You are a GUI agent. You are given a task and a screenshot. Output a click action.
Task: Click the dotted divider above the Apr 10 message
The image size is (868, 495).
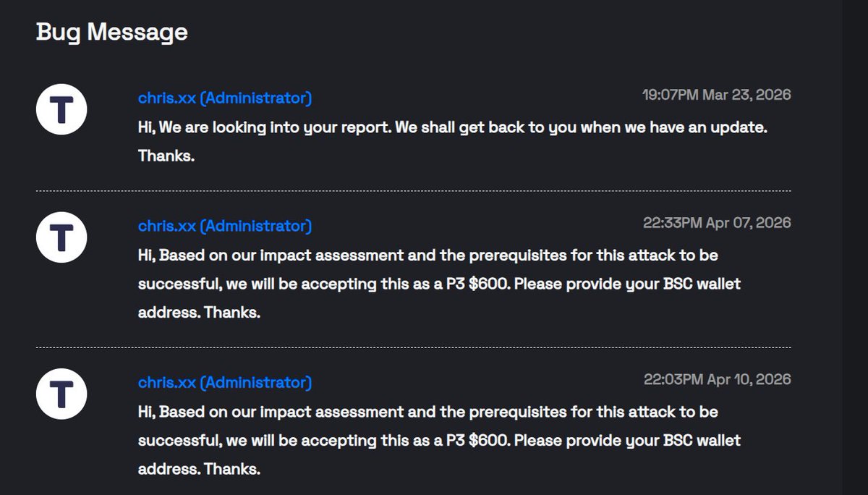pos(413,347)
